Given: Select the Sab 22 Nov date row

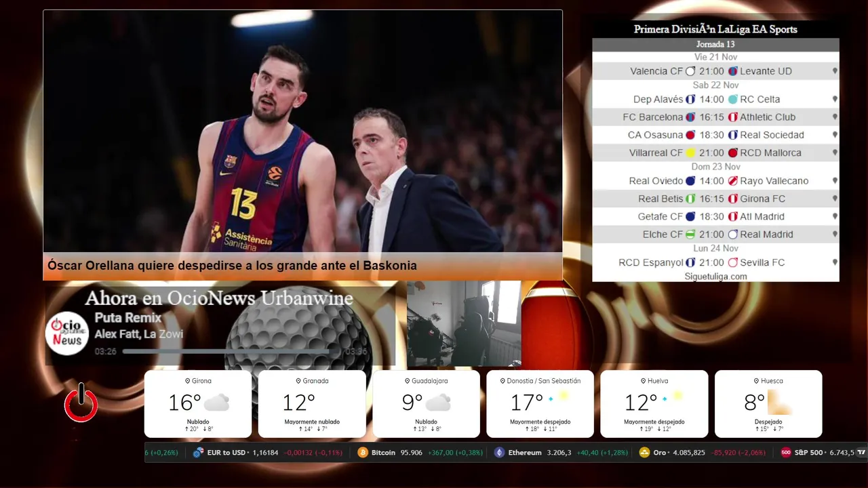Looking at the screenshot, I should pos(715,85).
